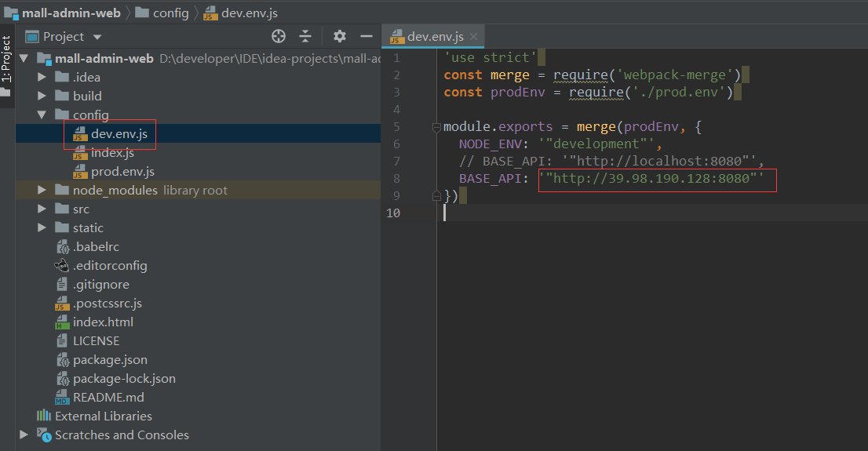Image resolution: width=868 pixels, height=451 pixels.
Task: Open Project panel settings gear
Action: [x=339, y=36]
